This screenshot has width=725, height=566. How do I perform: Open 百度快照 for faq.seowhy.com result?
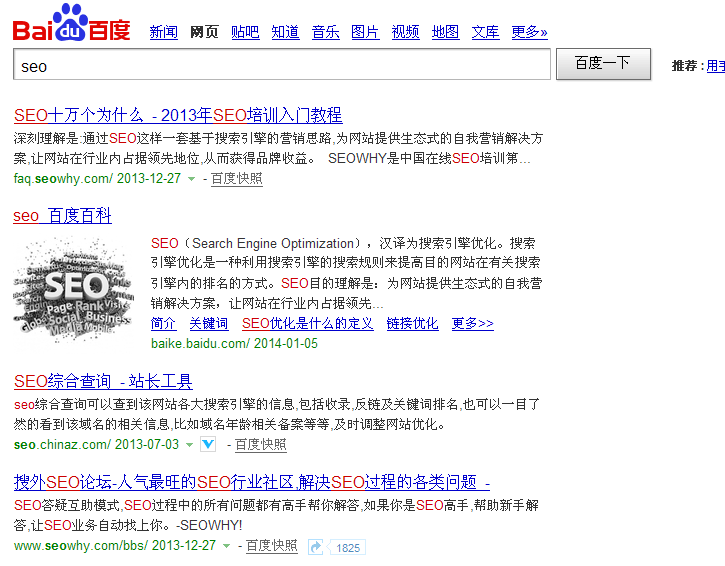237,178
